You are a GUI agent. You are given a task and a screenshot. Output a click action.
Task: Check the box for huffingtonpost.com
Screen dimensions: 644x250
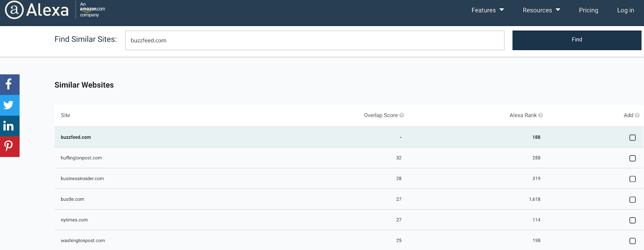point(632,158)
